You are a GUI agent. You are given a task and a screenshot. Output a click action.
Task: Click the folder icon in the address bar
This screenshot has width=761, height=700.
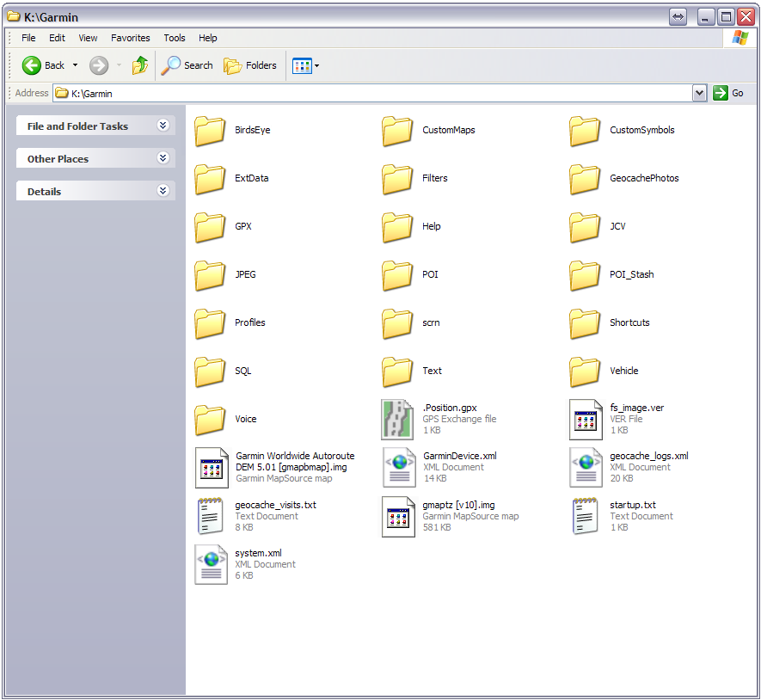coord(62,93)
